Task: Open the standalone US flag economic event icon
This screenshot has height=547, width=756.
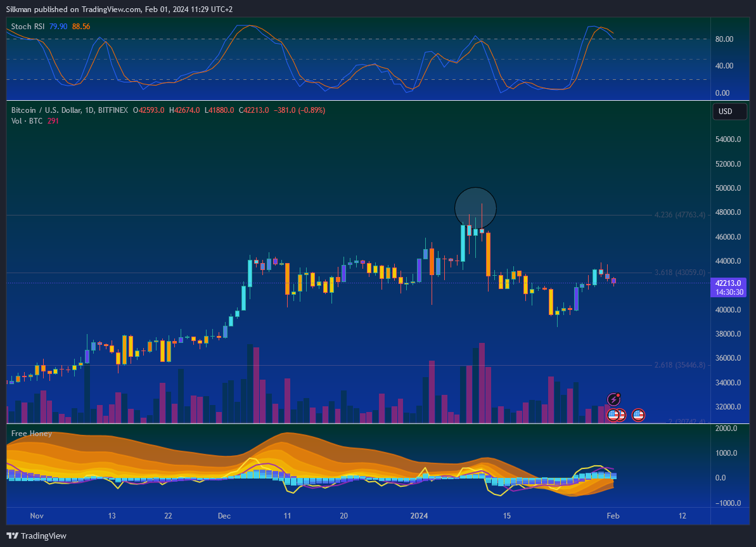Action: [638, 415]
